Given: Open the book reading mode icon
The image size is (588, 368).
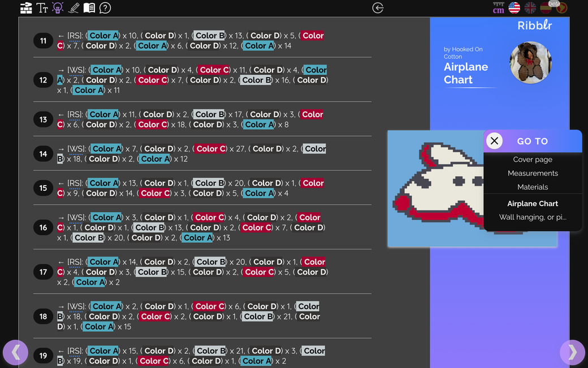Looking at the screenshot, I should [89, 8].
